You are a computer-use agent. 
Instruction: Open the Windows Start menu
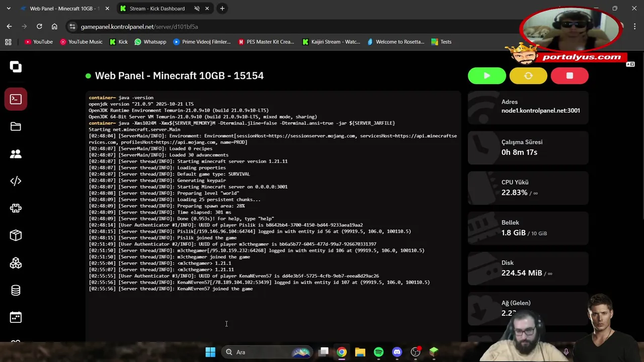click(x=210, y=352)
